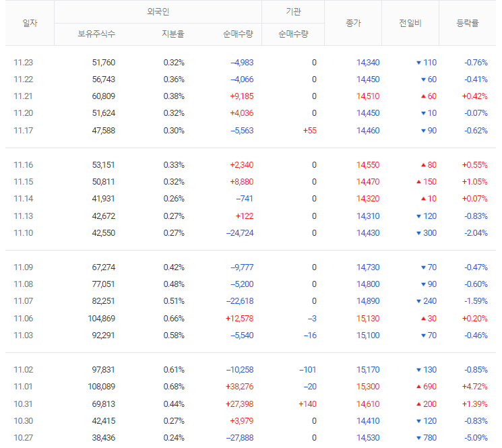
Task: Click the 지분율 column header
Action: tap(173, 34)
